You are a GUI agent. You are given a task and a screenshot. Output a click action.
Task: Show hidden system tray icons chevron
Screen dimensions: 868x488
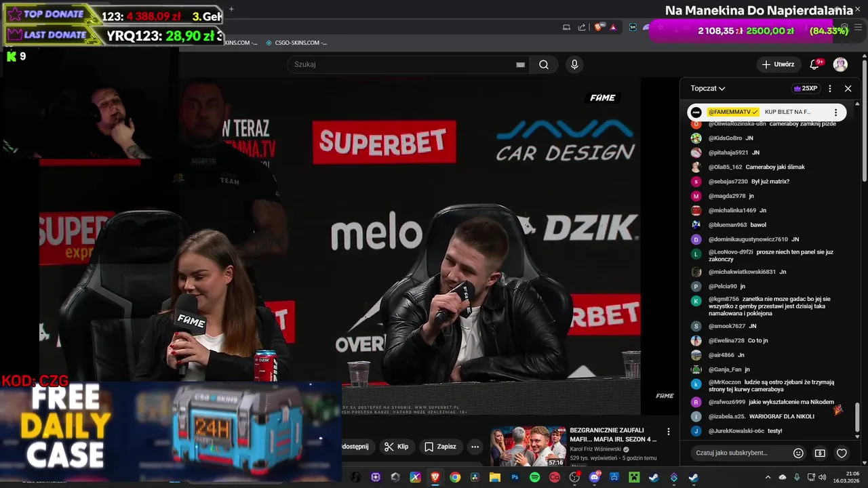click(x=768, y=477)
